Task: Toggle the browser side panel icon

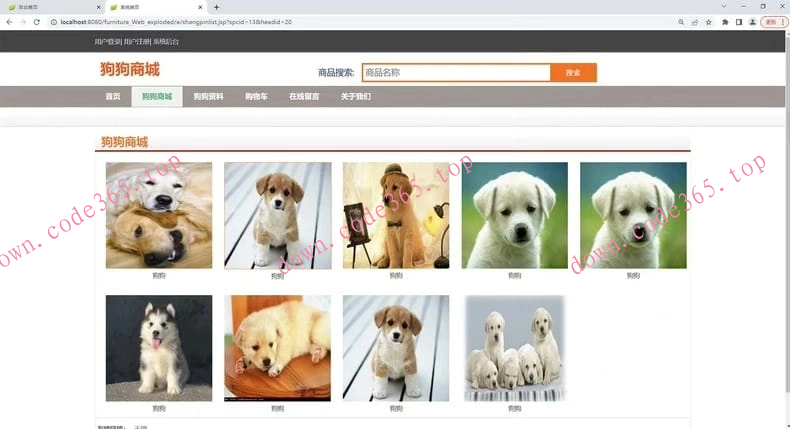Action: tap(739, 21)
